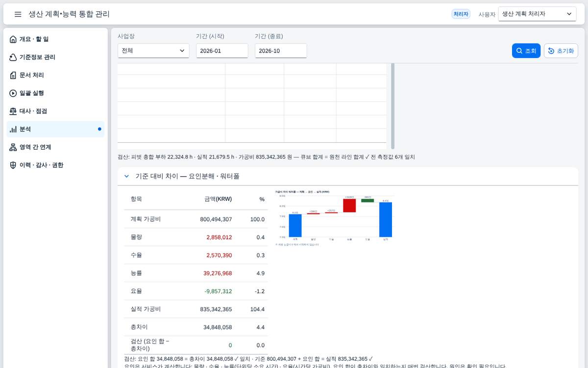Image resolution: width=588 pixels, height=368 pixels.
Task: Click the red value 2,858,012
Action: click(x=219, y=237)
